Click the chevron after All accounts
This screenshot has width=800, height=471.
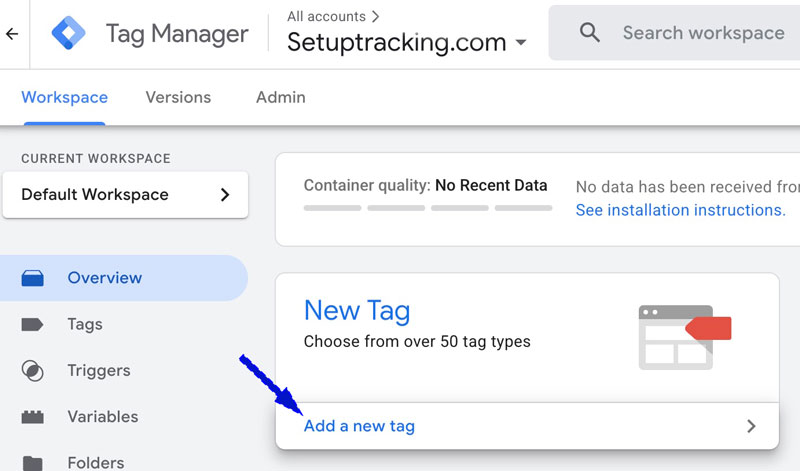(x=376, y=16)
